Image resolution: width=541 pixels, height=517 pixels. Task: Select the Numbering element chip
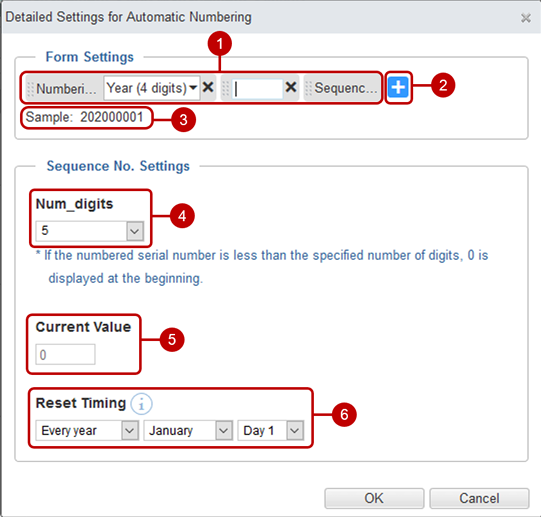[64, 89]
